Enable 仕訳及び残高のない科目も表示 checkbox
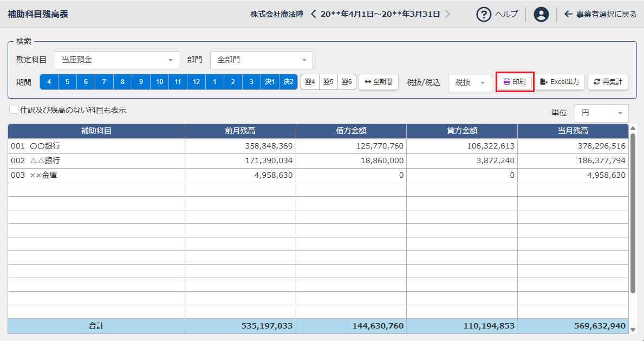 (14, 110)
